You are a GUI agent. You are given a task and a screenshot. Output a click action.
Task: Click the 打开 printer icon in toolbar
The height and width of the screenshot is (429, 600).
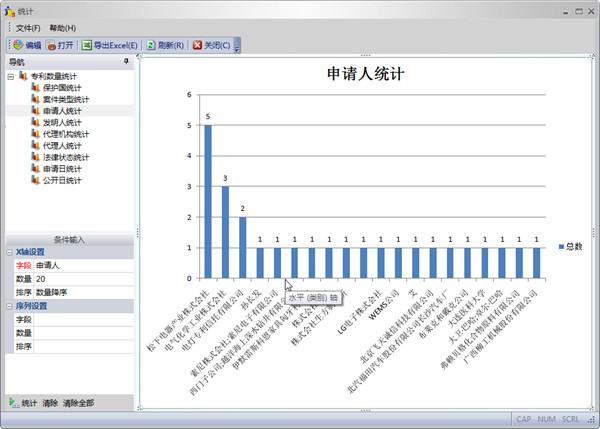click(x=51, y=45)
